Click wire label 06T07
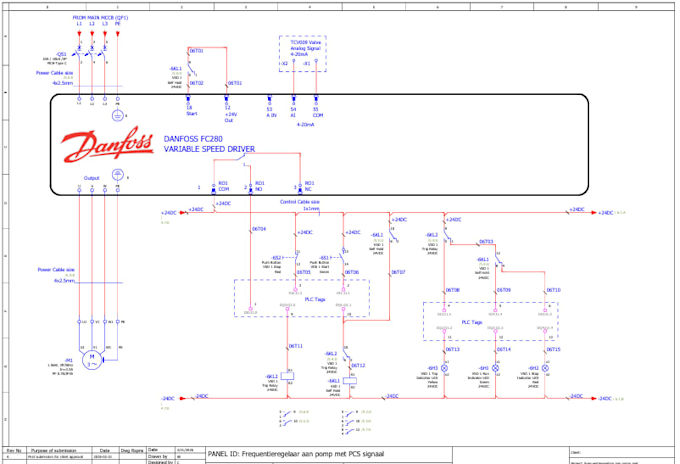680x464 pixels. pos(398,272)
